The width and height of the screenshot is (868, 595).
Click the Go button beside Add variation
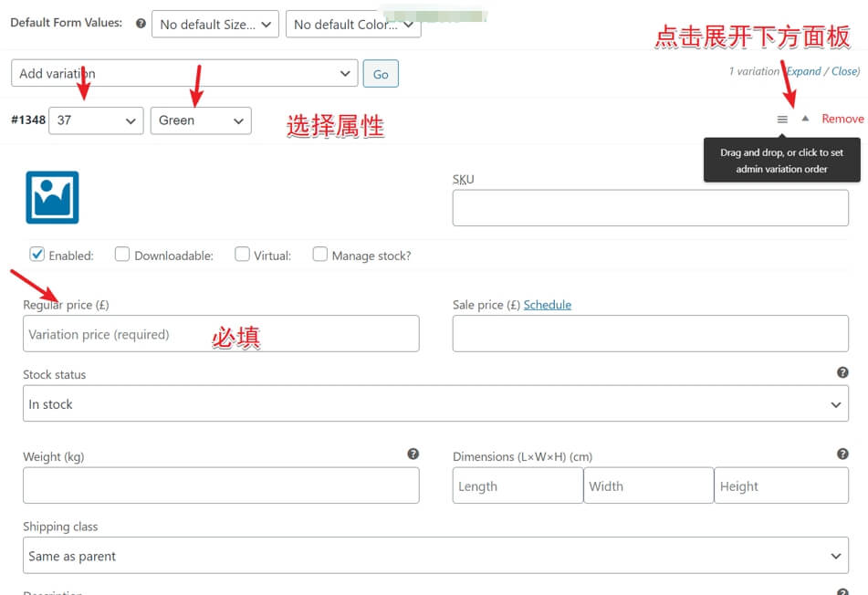coord(381,74)
